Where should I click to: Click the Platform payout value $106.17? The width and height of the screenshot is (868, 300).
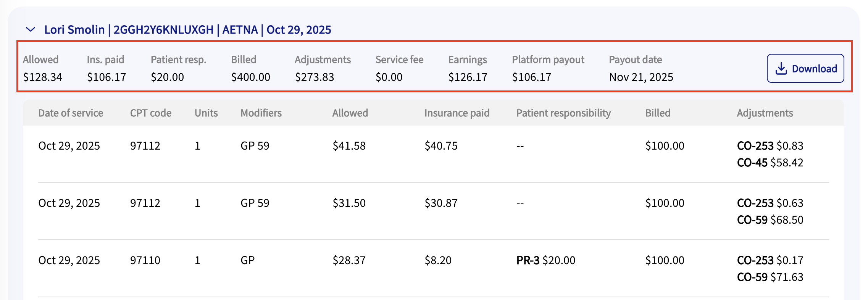(531, 77)
